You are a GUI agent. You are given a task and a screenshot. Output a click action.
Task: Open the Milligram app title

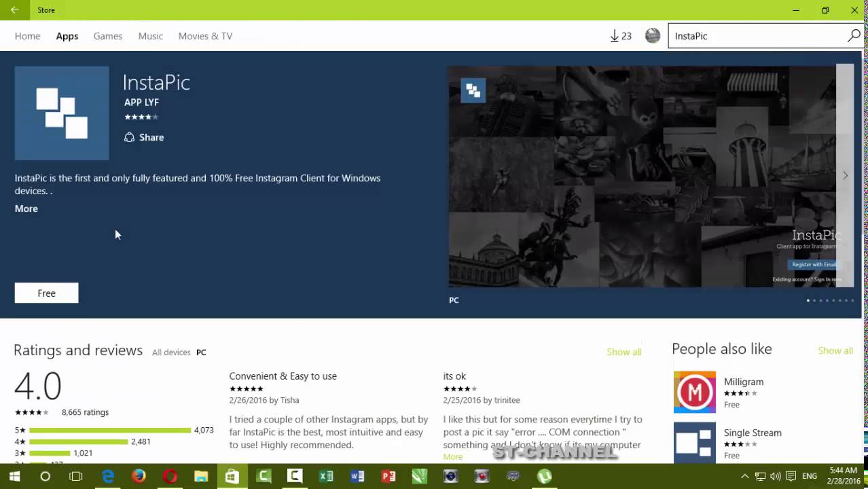pos(744,382)
